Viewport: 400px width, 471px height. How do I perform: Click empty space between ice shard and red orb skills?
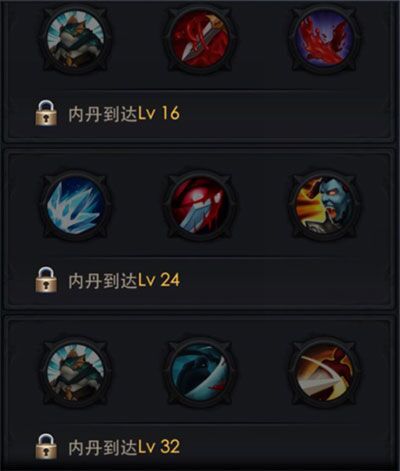[x=138, y=205]
